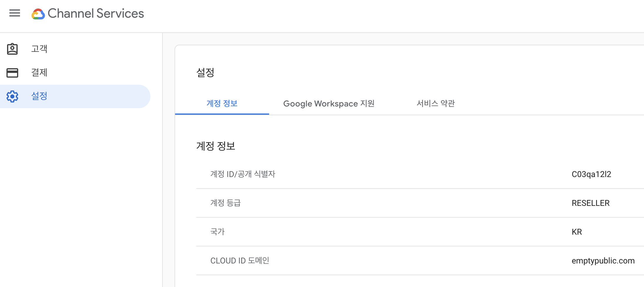644x287 pixels.
Task: Click the 계정 정보 section heading
Action: [x=216, y=146]
